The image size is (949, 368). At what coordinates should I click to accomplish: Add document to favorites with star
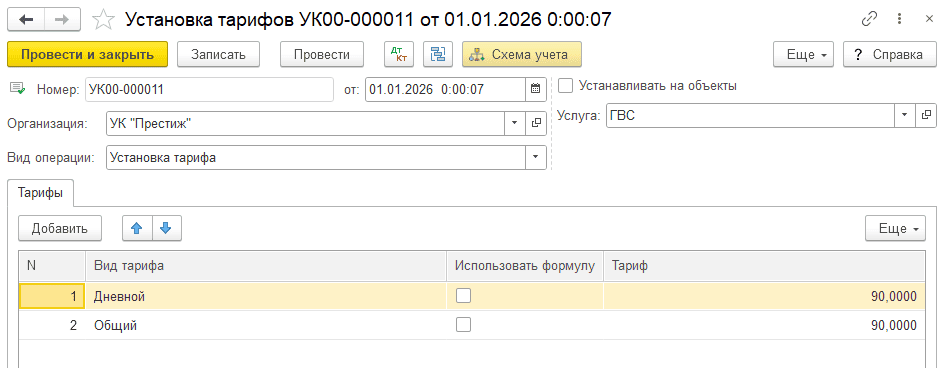click(x=103, y=20)
